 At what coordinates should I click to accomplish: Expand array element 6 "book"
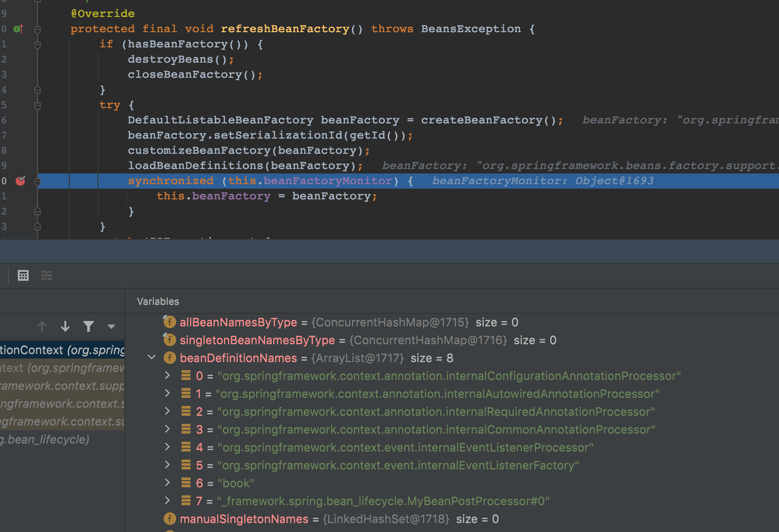(167, 483)
